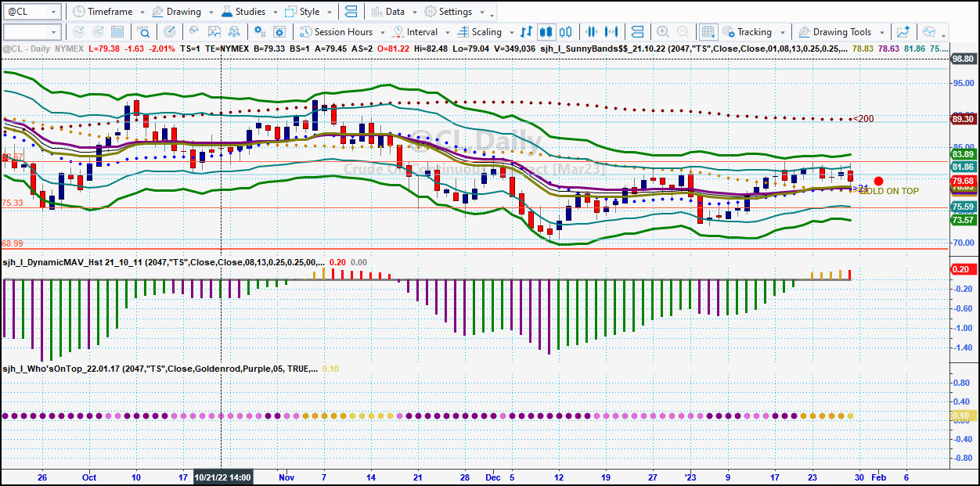Click the stacked-panes icon left of Zoom In
The image size is (980, 486).
pos(637,32)
